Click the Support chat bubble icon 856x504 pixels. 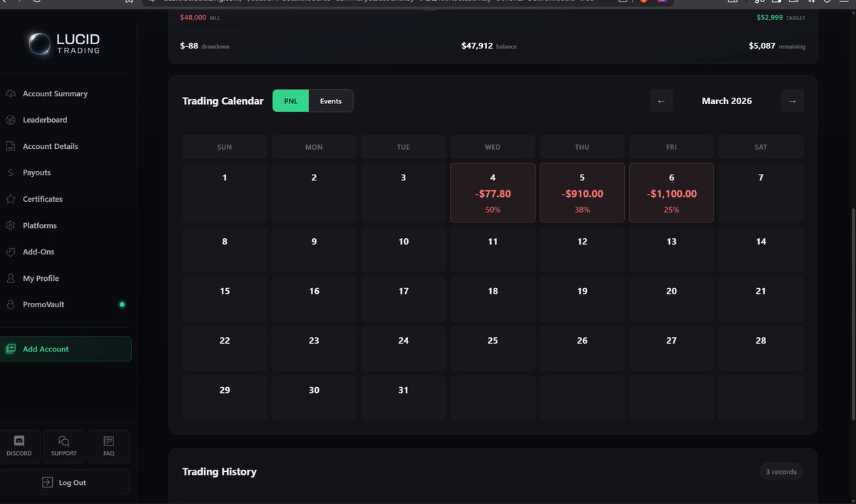coord(63,441)
